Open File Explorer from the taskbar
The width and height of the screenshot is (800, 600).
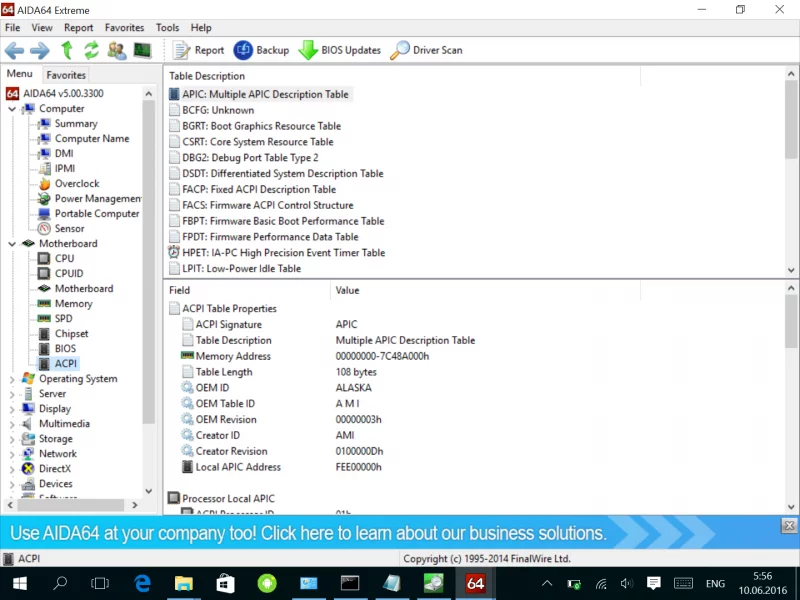click(184, 583)
